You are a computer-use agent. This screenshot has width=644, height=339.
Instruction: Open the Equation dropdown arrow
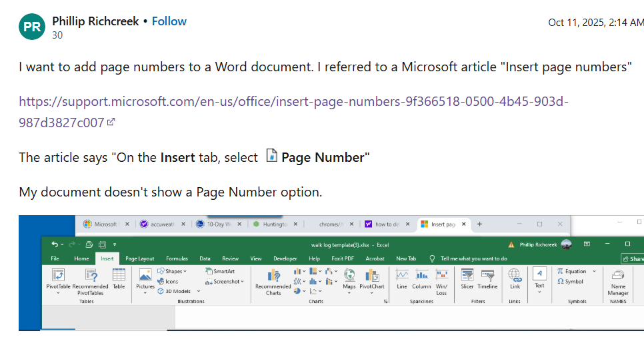pyautogui.click(x=594, y=271)
